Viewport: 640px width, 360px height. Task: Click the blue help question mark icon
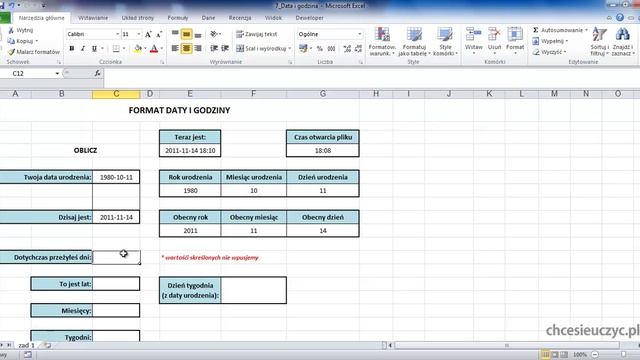click(x=620, y=17)
